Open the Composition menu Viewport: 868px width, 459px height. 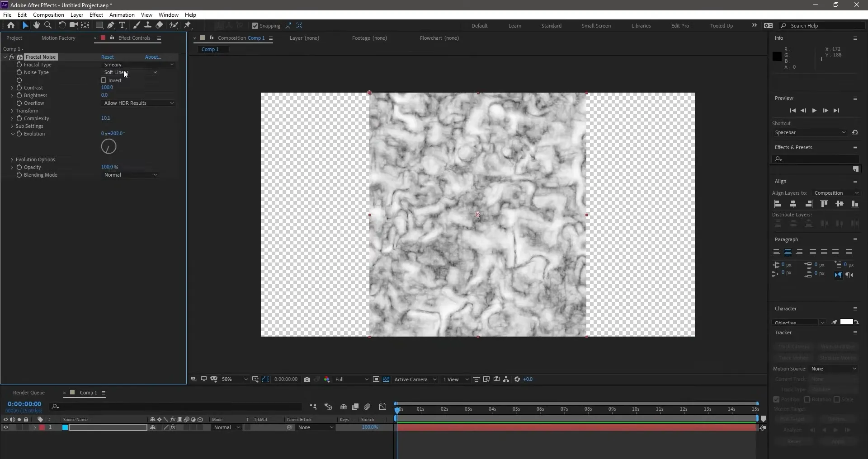tap(48, 15)
